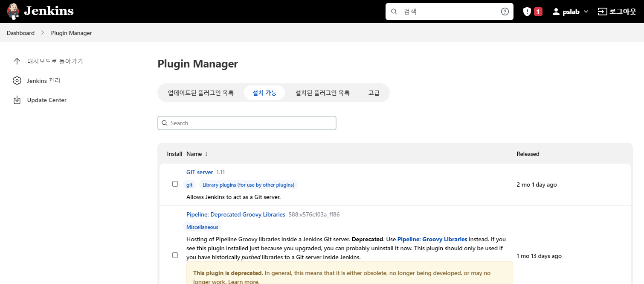
Task: Focus the 검색 header search box
Action: coord(450,12)
